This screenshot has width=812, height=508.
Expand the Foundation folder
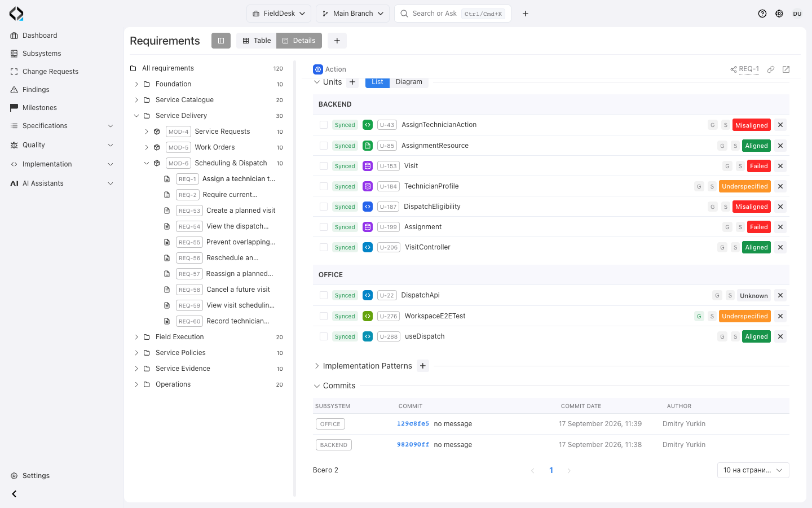click(136, 84)
